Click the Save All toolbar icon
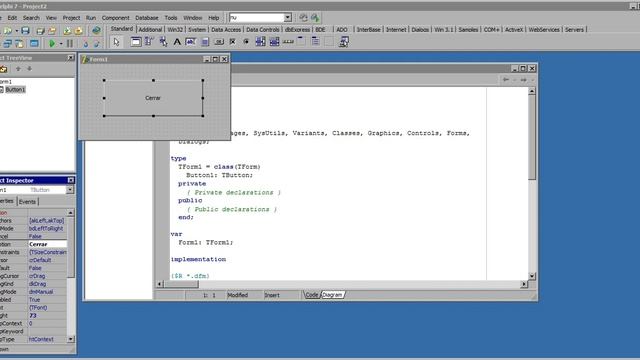Image resolution: width=640 pixels, height=360 pixels. click(x=40, y=31)
